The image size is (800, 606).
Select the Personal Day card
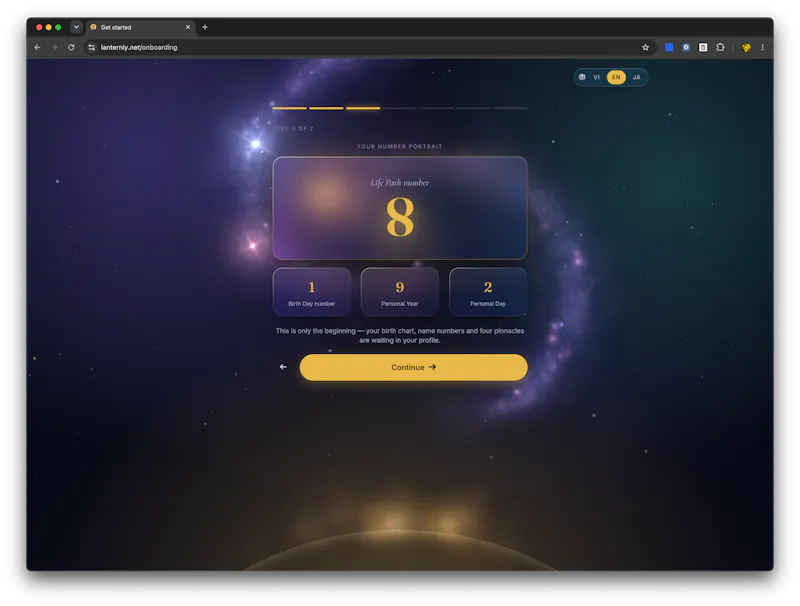pyautogui.click(x=488, y=292)
